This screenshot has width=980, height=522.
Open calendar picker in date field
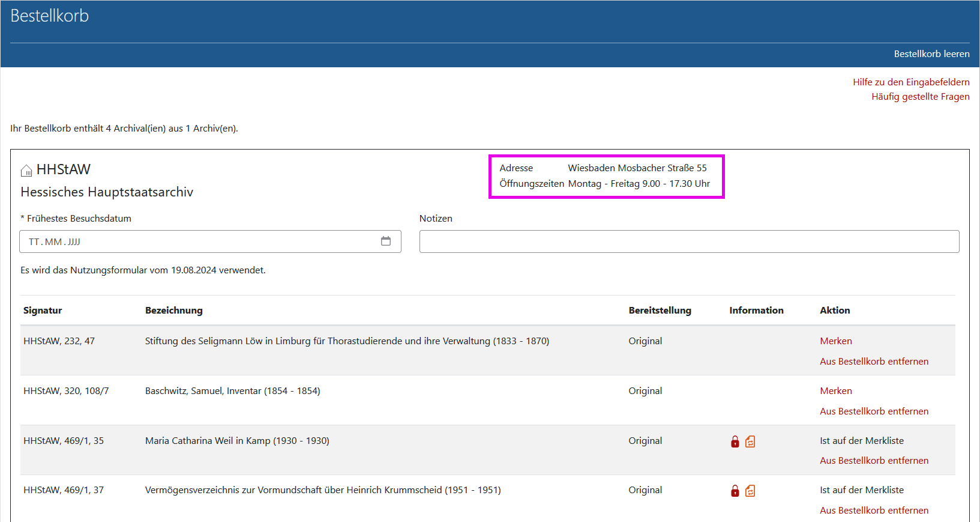[x=386, y=241]
